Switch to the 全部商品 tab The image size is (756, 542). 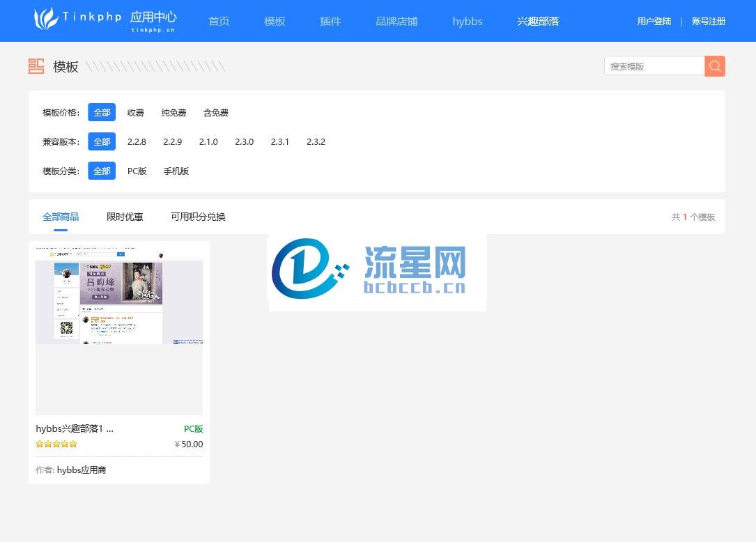61,217
